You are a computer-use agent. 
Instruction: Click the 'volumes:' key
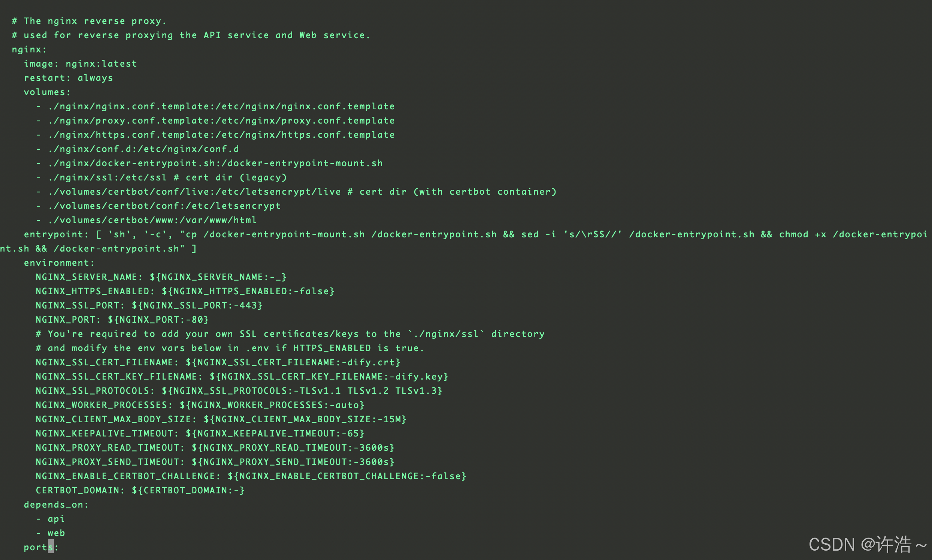pos(47,92)
